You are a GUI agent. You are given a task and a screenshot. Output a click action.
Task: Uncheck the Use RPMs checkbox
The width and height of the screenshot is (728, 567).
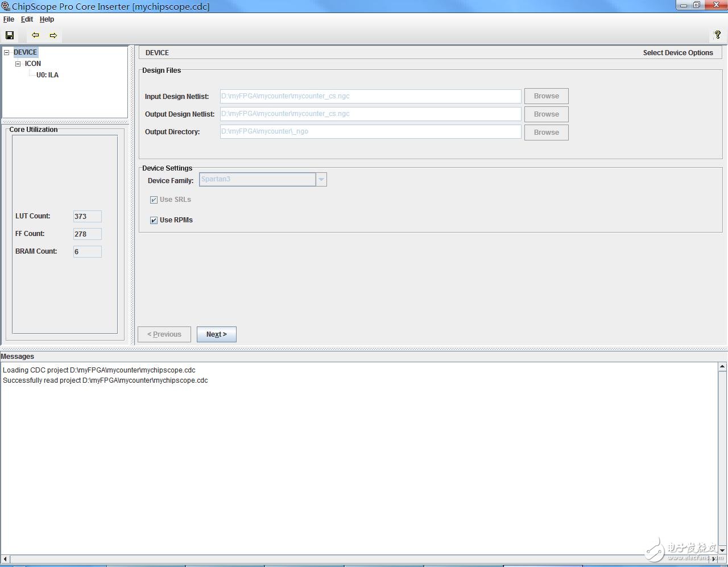click(x=154, y=220)
